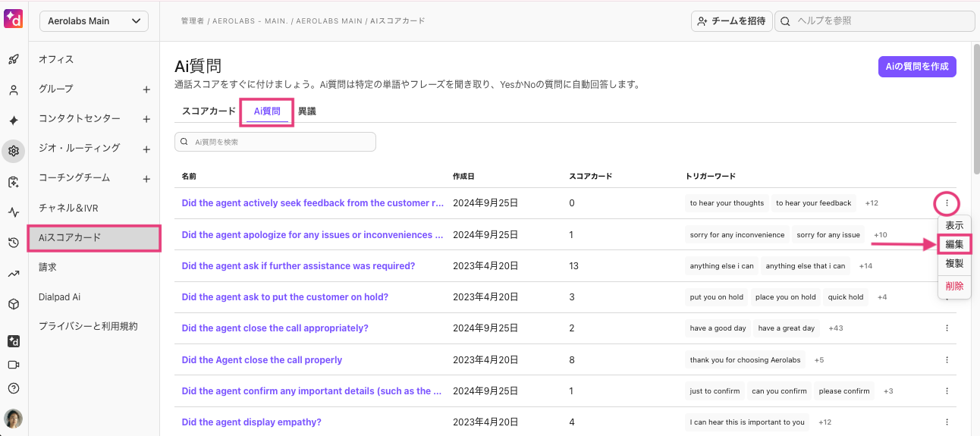Add a new group with plus icon beside グループ
The image size is (980, 436).
click(x=146, y=89)
